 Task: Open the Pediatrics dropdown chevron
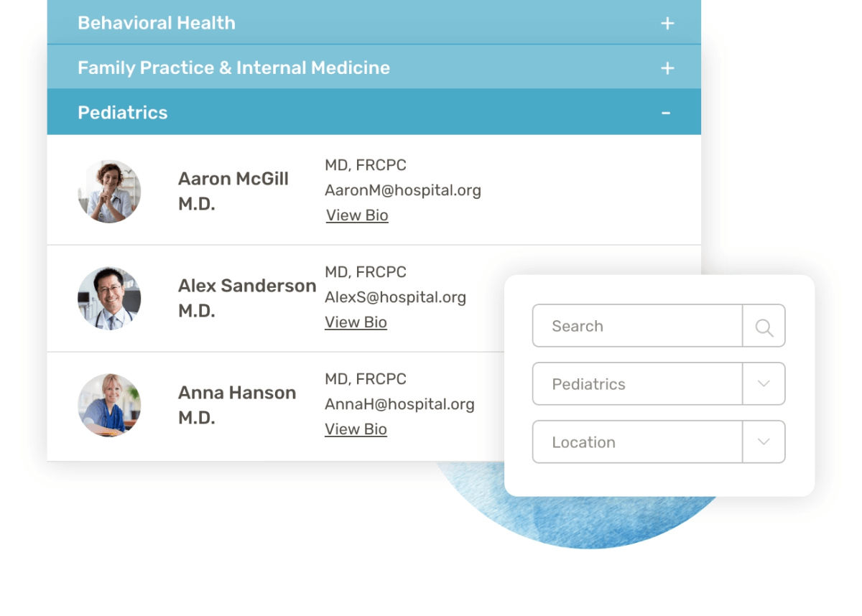click(x=764, y=384)
